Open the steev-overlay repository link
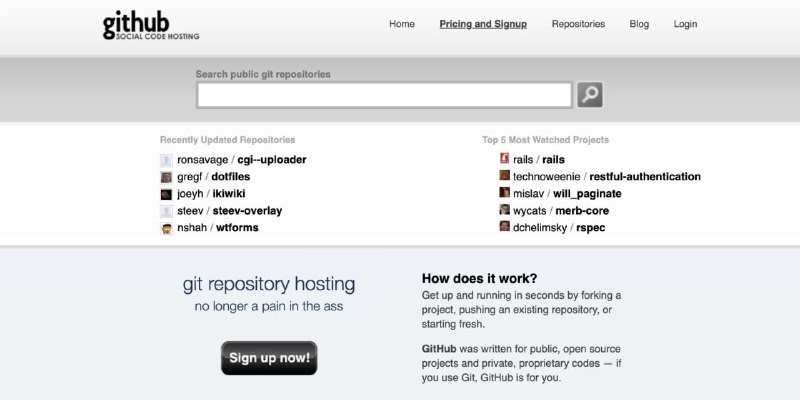 coord(247,211)
